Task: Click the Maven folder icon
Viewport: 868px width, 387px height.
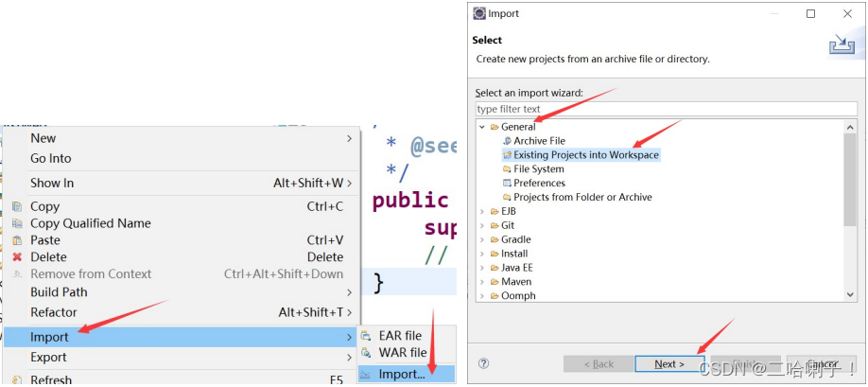Action: pos(495,281)
